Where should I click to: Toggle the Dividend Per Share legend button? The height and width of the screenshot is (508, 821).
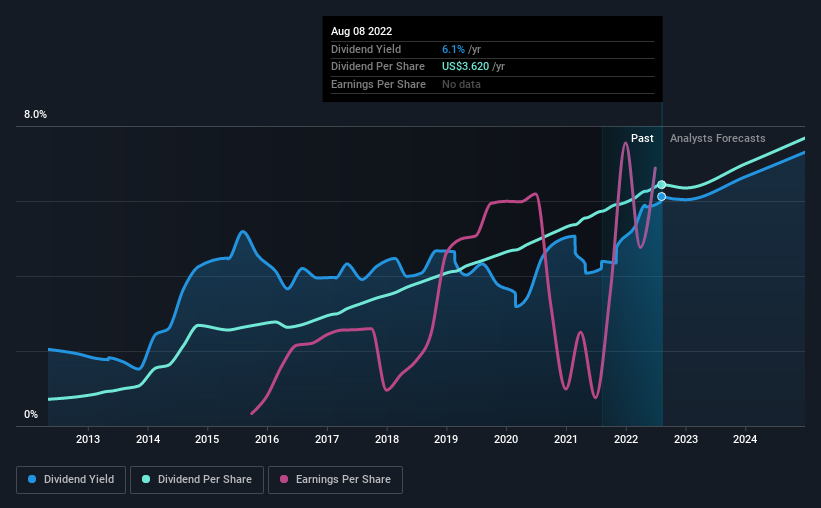click(197, 479)
